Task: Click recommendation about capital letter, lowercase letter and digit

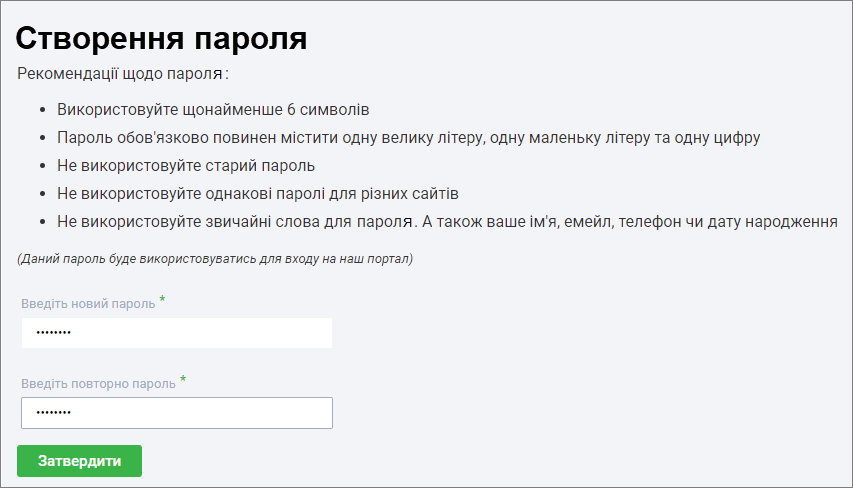Action: (x=409, y=138)
